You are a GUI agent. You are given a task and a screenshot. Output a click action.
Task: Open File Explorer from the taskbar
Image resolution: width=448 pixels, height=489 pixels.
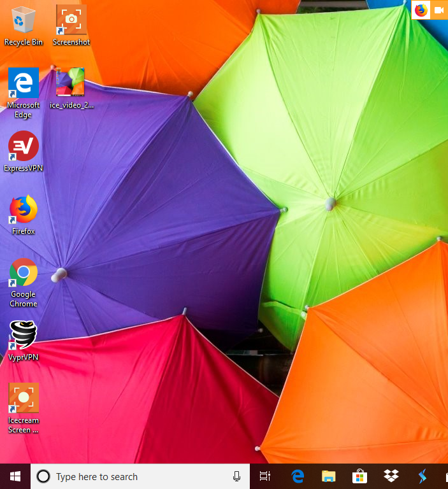click(328, 476)
